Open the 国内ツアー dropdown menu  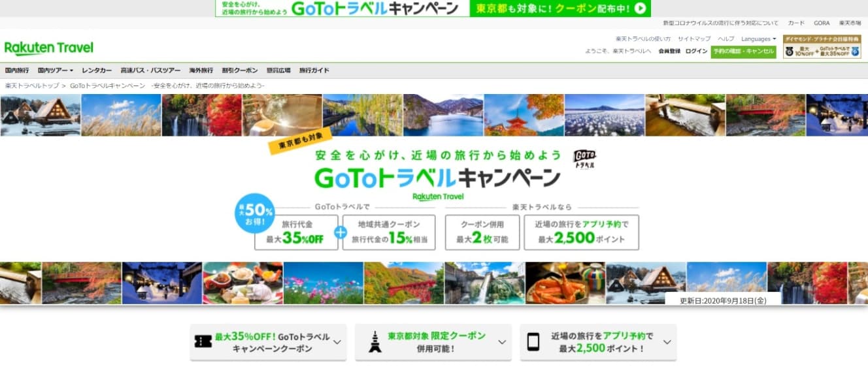pyautogui.click(x=55, y=70)
